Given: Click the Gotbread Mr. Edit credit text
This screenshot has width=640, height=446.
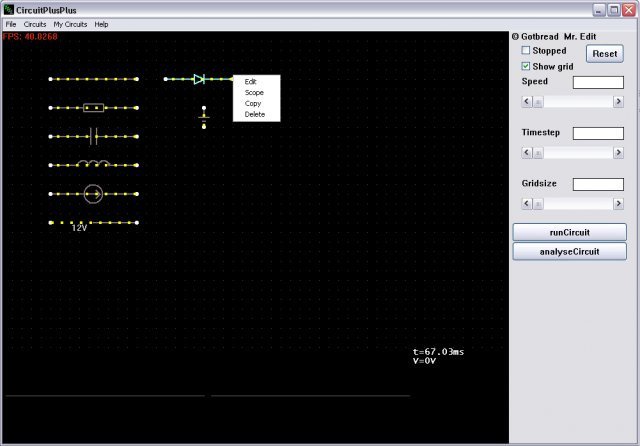Looking at the screenshot, I should (554, 37).
